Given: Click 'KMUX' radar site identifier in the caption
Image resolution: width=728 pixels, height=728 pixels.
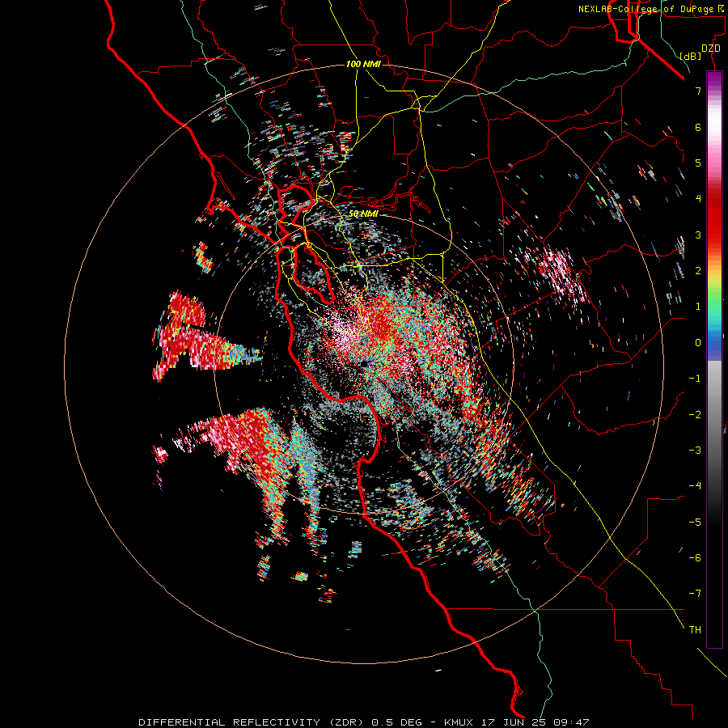Looking at the screenshot, I should click(x=459, y=722).
